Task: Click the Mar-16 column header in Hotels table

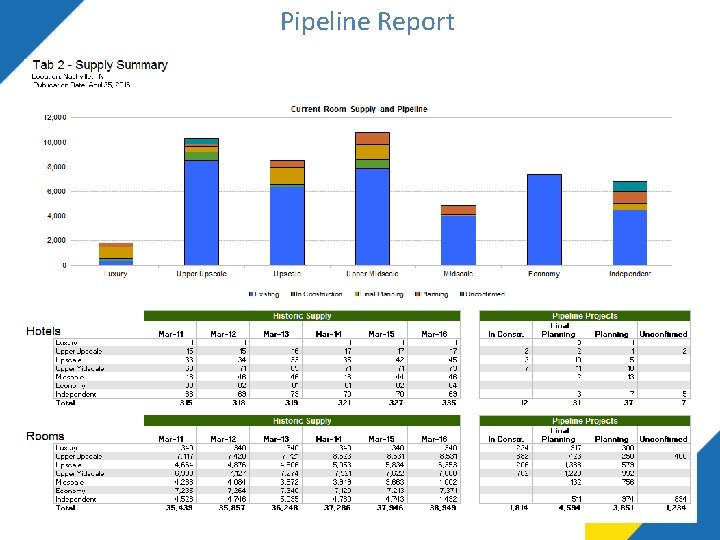Action: [434, 334]
